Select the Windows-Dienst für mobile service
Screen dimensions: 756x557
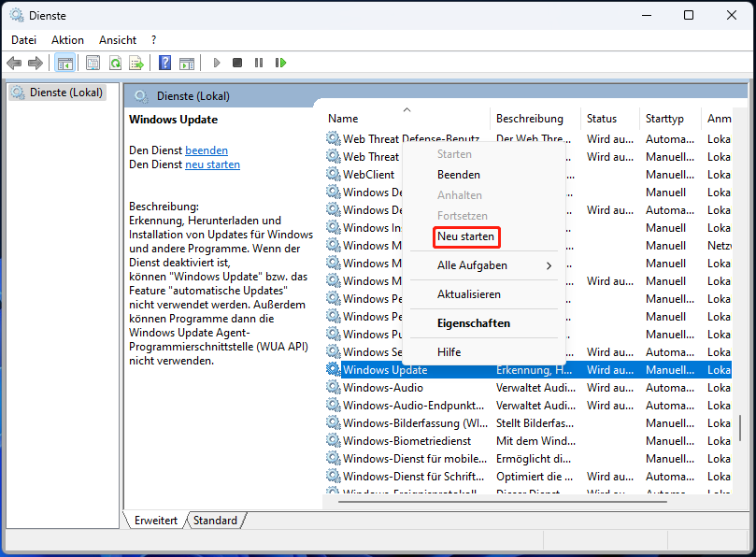pos(528,459)
